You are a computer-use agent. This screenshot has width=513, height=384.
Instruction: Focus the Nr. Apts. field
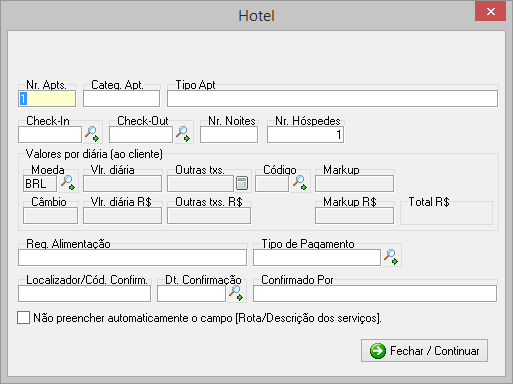pos(47,99)
